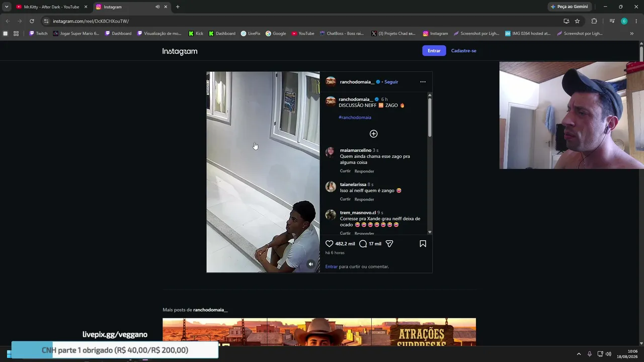The image size is (644, 362).
Task: Close the Mr.Kitty YouTube tab
Action: [86, 7]
